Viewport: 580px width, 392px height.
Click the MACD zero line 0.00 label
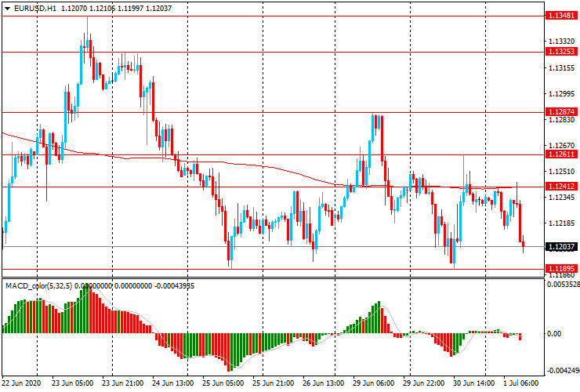553,334
